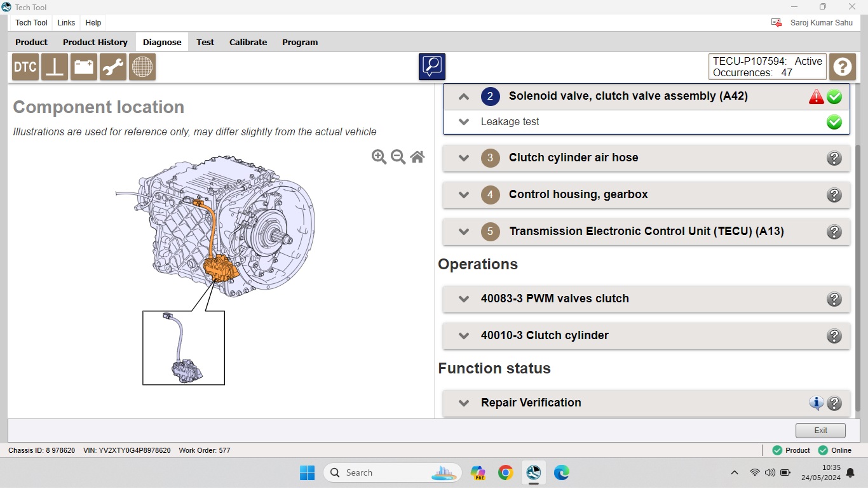The width and height of the screenshot is (868, 496).
Task: Open the Test tab
Action: point(205,42)
